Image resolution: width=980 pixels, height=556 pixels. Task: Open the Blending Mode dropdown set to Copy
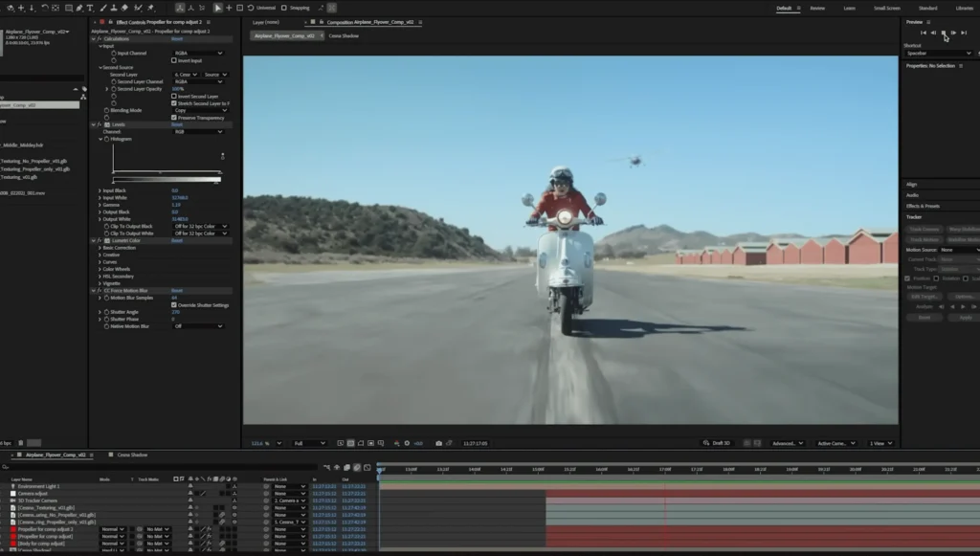point(199,110)
